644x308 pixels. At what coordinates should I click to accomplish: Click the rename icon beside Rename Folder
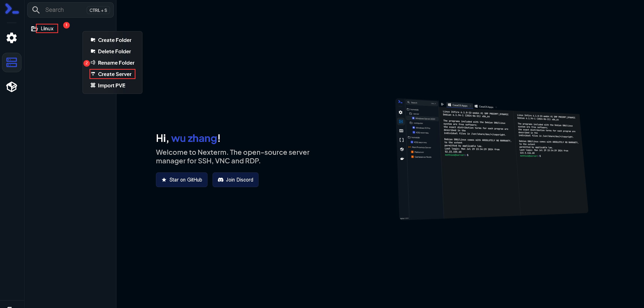[93, 63]
